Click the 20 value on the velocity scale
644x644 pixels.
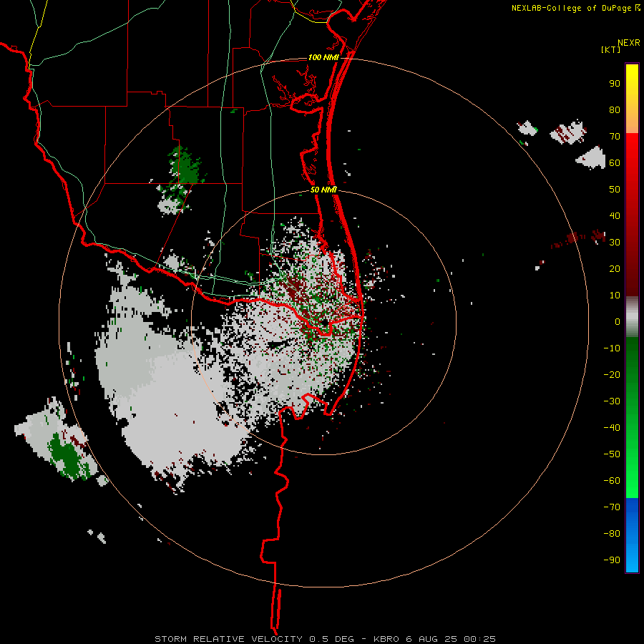tap(615, 269)
